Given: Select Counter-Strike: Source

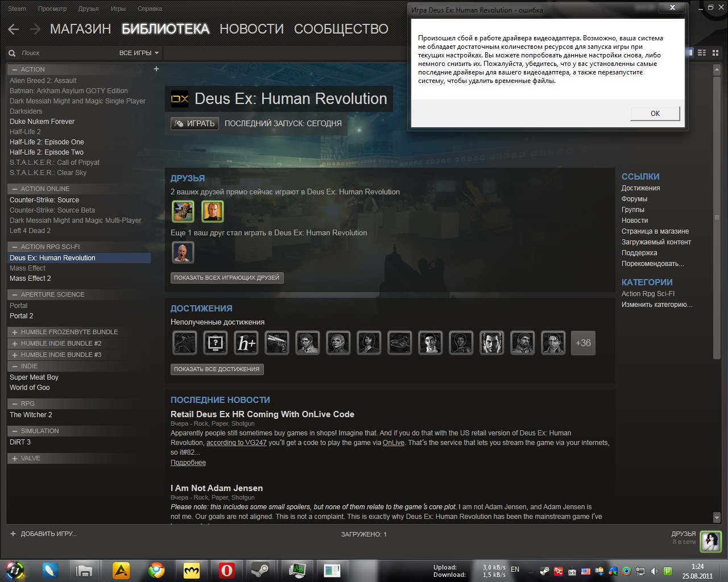Looking at the screenshot, I should point(44,200).
